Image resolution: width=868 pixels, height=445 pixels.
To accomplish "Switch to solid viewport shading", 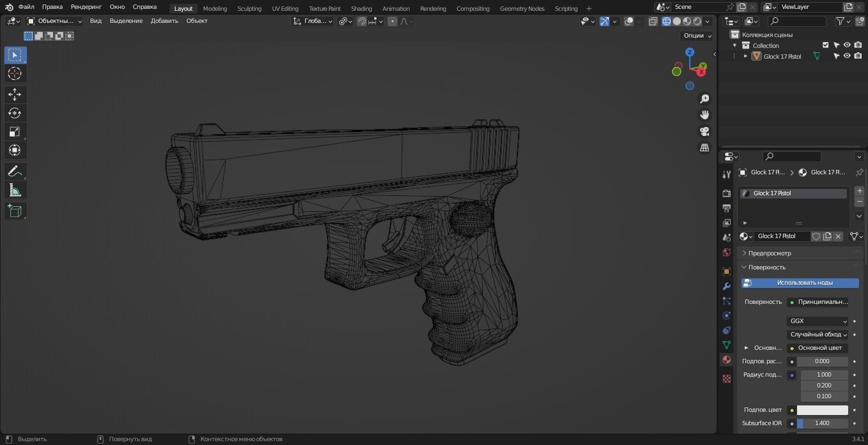I will tap(676, 21).
